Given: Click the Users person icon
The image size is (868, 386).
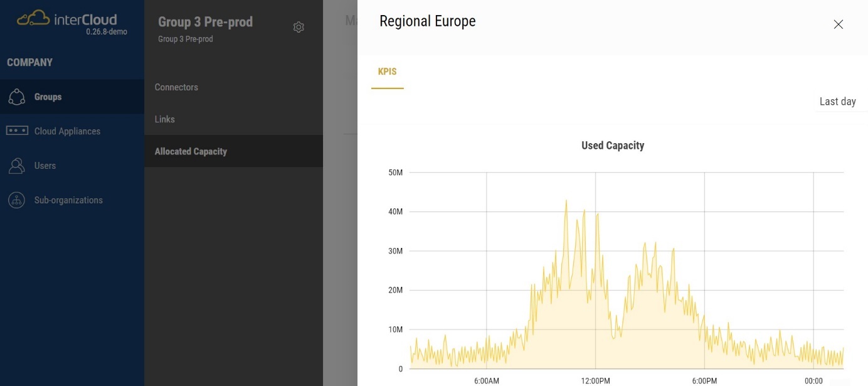Looking at the screenshot, I should (x=16, y=166).
